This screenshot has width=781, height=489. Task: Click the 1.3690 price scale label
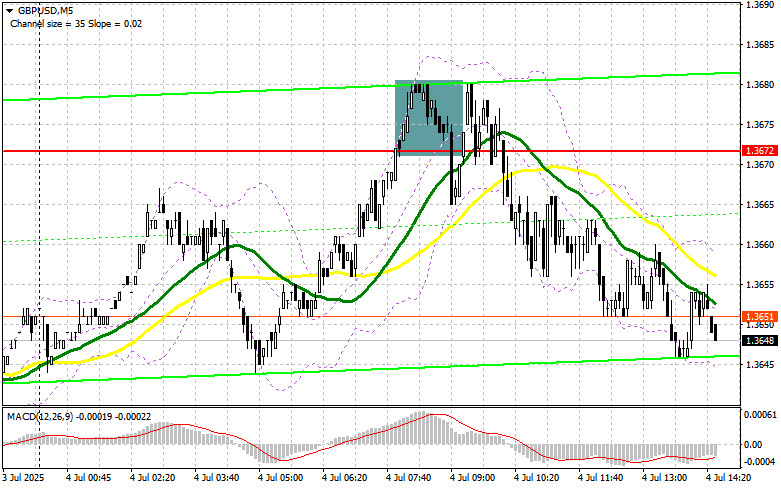[x=760, y=4]
